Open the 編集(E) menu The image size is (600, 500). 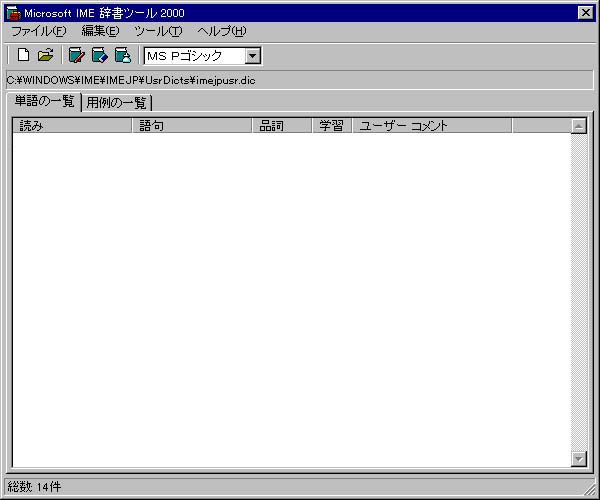tap(100, 31)
